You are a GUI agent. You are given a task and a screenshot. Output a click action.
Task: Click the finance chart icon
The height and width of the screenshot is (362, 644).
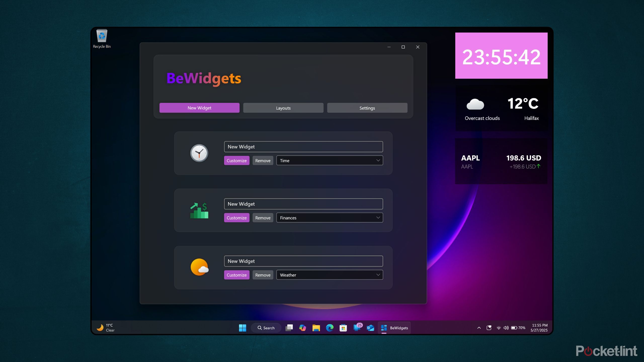[x=199, y=210]
